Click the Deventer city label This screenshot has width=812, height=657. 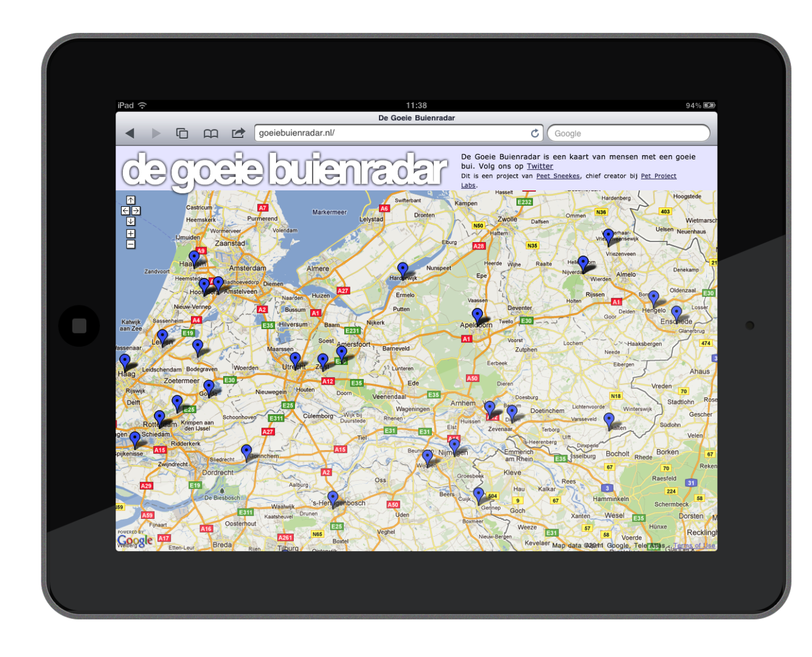click(x=519, y=308)
